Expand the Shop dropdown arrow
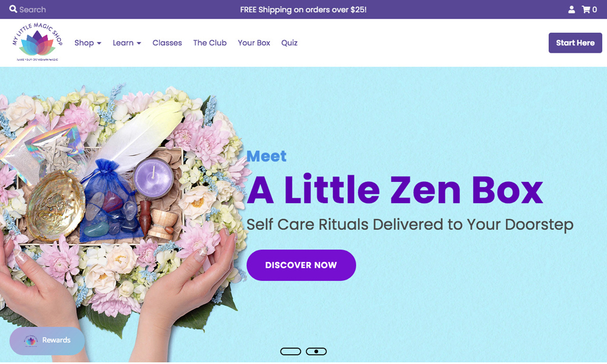 [x=99, y=43]
